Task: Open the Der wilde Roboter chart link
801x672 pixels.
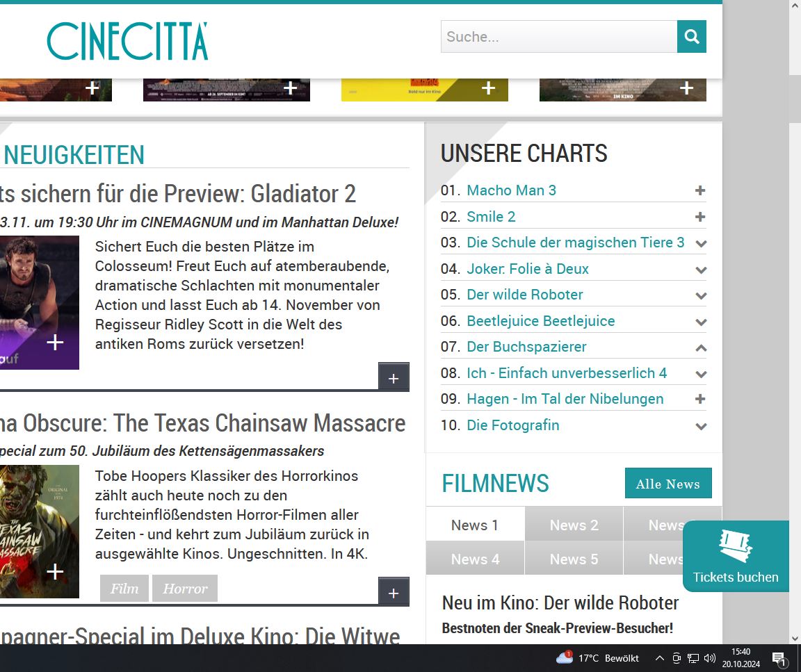Action: 525,295
